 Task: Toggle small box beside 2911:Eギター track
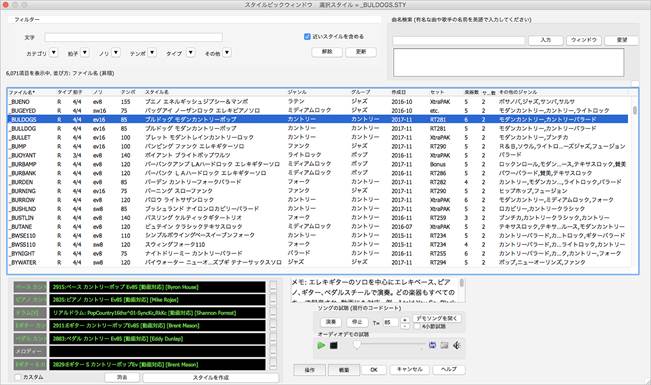273,325
